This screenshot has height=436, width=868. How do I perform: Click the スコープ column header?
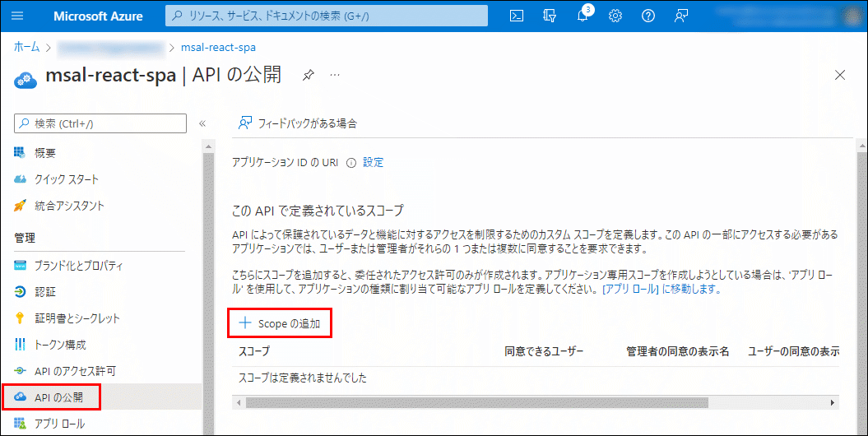253,351
